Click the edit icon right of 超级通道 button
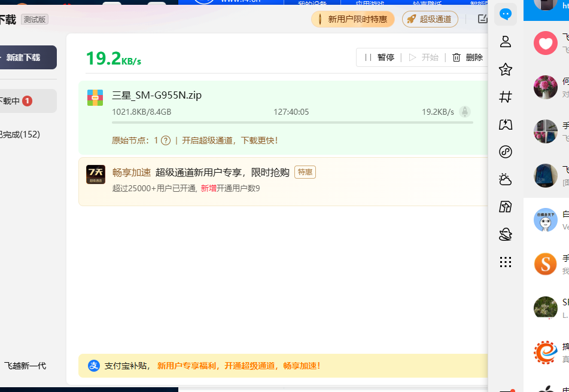This screenshot has height=392, width=569. pyautogui.click(x=483, y=19)
